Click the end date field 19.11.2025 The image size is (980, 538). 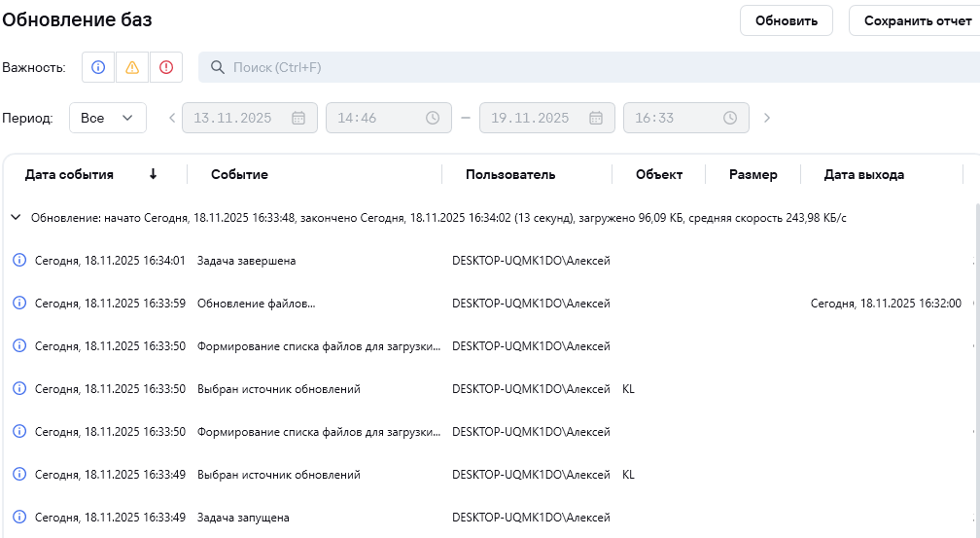[x=546, y=118]
